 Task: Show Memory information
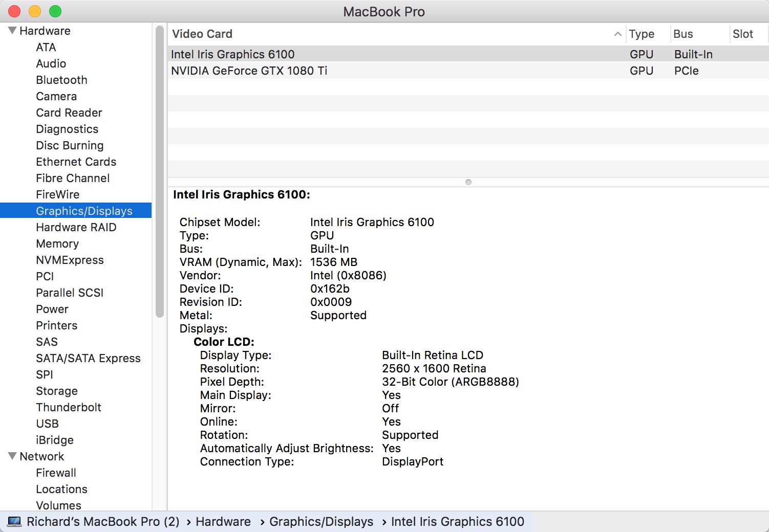click(57, 243)
